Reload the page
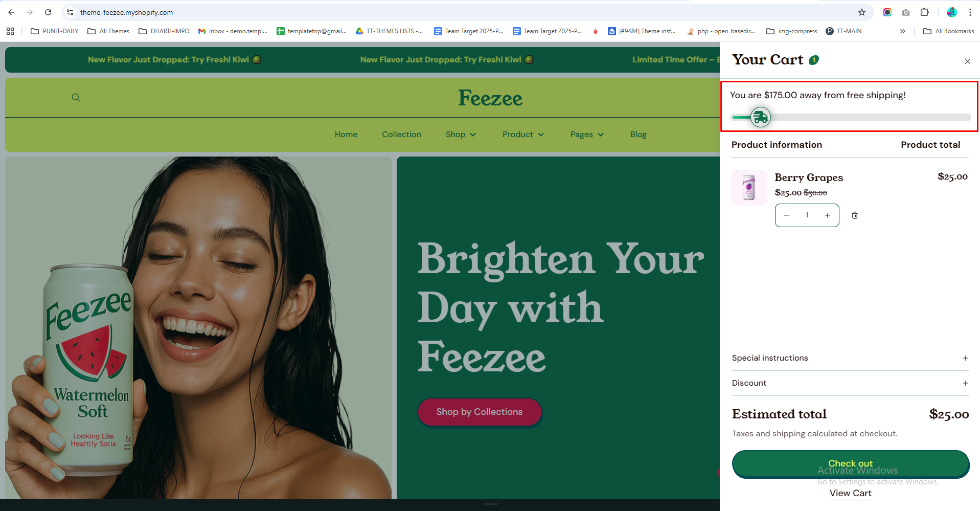980x511 pixels. tap(48, 12)
